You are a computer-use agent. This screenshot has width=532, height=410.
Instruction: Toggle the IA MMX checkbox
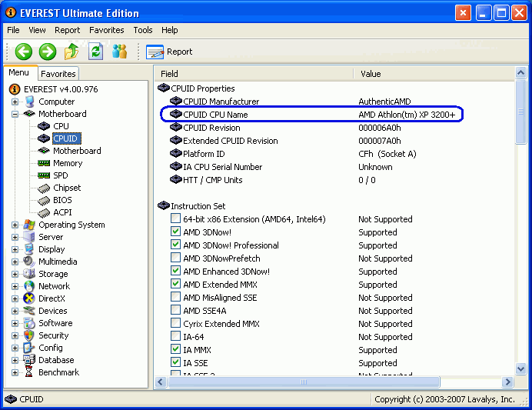[x=175, y=349]
